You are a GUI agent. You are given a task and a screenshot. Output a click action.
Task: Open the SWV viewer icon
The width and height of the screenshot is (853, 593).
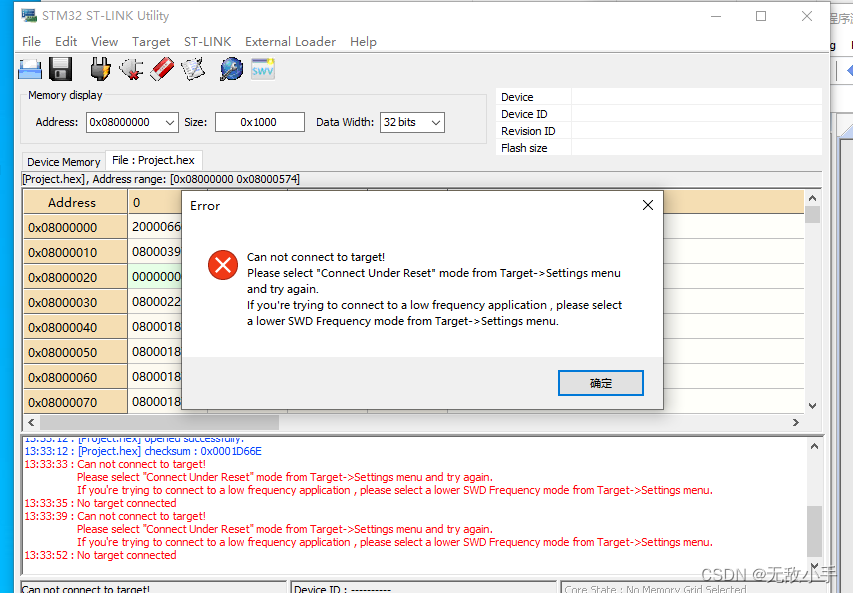[x=263, y=70]
